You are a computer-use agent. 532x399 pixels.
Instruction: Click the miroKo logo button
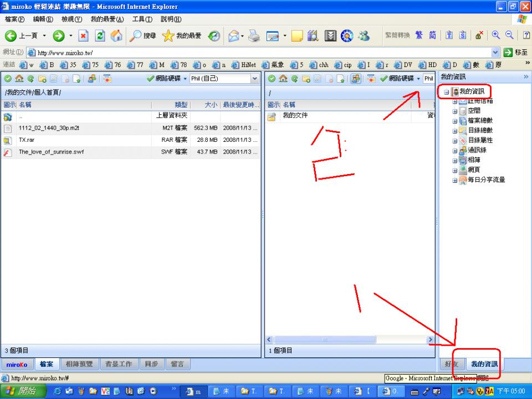[17, 365]
